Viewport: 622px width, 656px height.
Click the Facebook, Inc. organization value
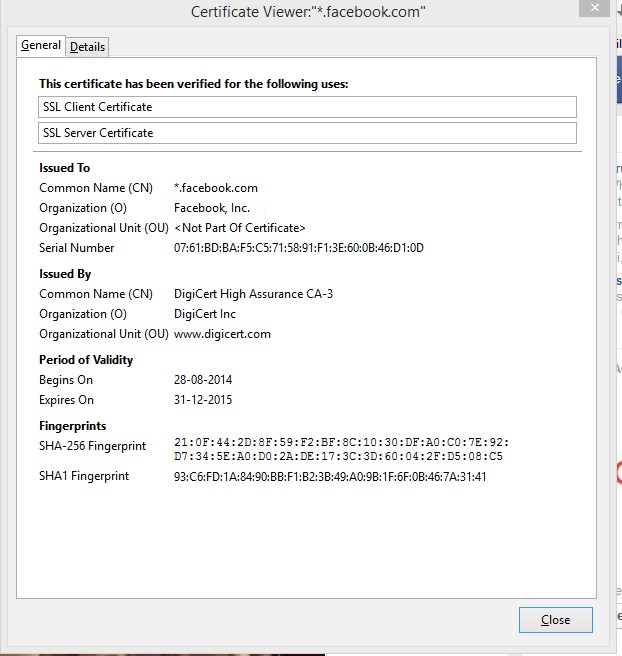(212, 208)
